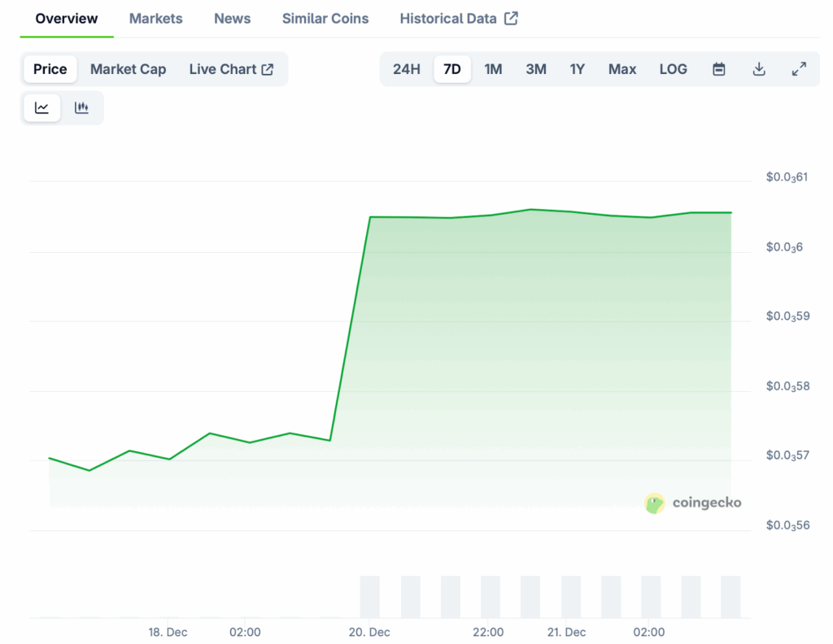
Task: Toggle Market Cap view
Action: (128, 69)
